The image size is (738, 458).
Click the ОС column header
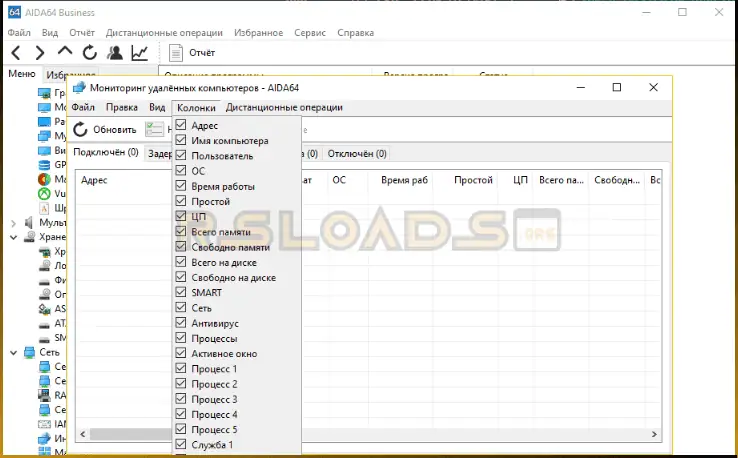pyautogui.click(x=339, y=180)
